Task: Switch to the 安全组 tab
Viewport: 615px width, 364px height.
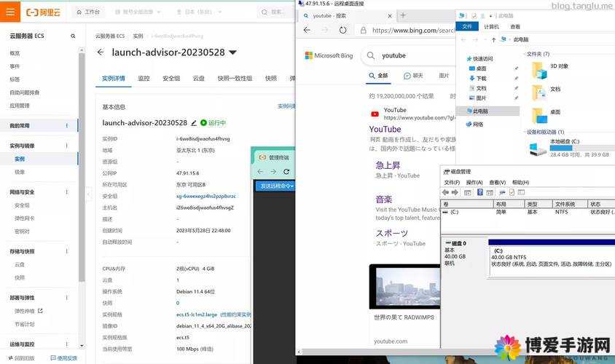Action: click(171, 79)
